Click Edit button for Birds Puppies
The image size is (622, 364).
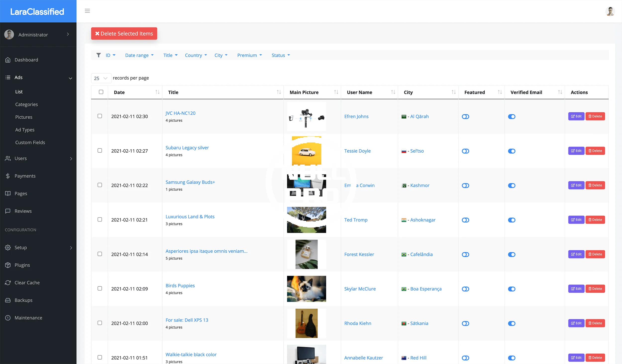coord(576,289)
